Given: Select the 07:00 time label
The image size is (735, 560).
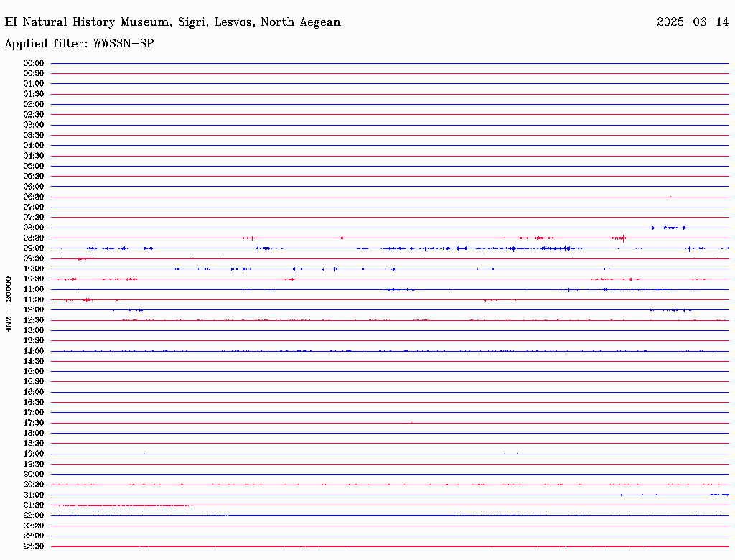Looking at the screenshot, I should [x=34, y=207].
